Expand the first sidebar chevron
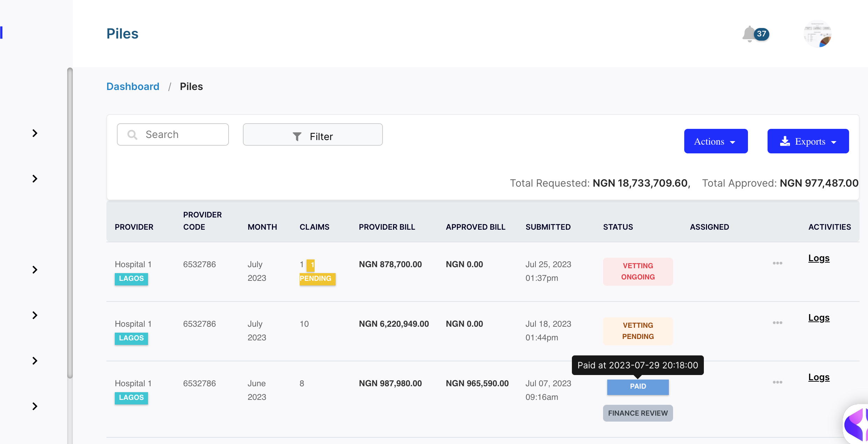868x444 pixels. click(35, 133)
